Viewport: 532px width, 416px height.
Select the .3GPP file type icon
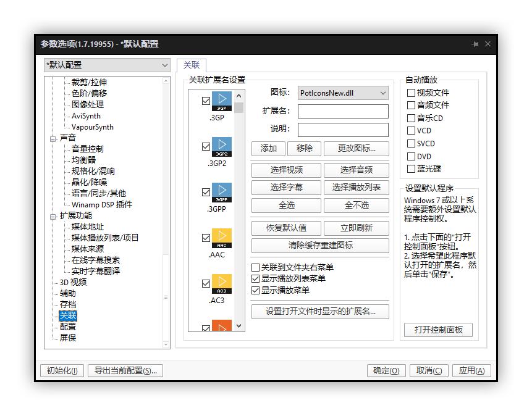pyautogui.click(x=223, y=192)
